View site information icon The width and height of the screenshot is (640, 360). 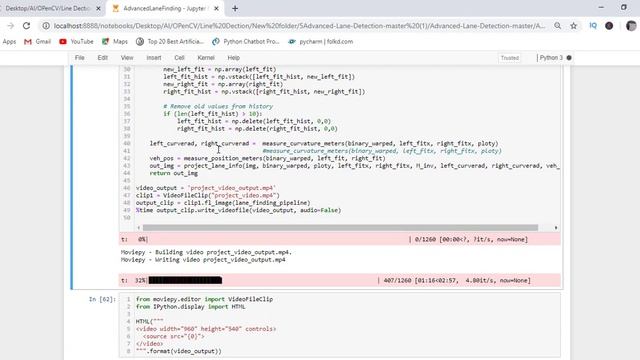46,26
